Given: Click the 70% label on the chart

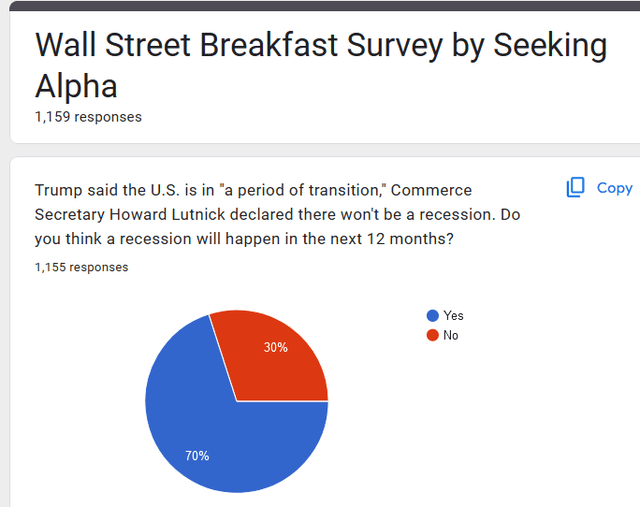Looking at the screenshot, I should tap(197, 456).
